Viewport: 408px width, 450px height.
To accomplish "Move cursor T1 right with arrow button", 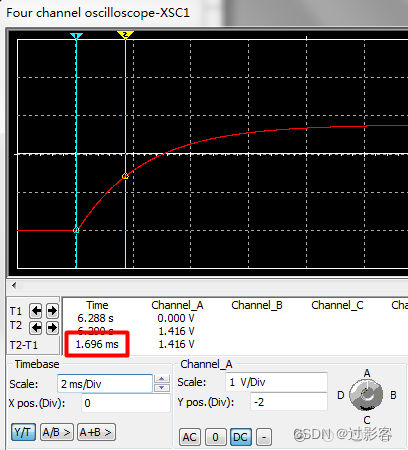I will (x=52, y=311).
